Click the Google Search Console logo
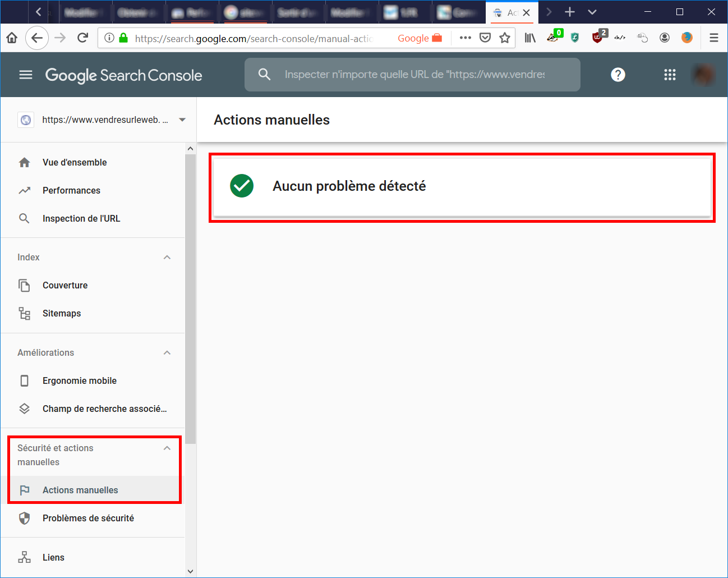 pos(123,75)
